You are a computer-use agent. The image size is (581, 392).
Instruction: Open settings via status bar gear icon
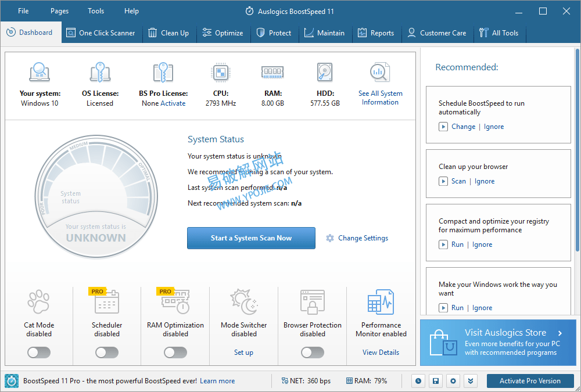coord(453,381)
